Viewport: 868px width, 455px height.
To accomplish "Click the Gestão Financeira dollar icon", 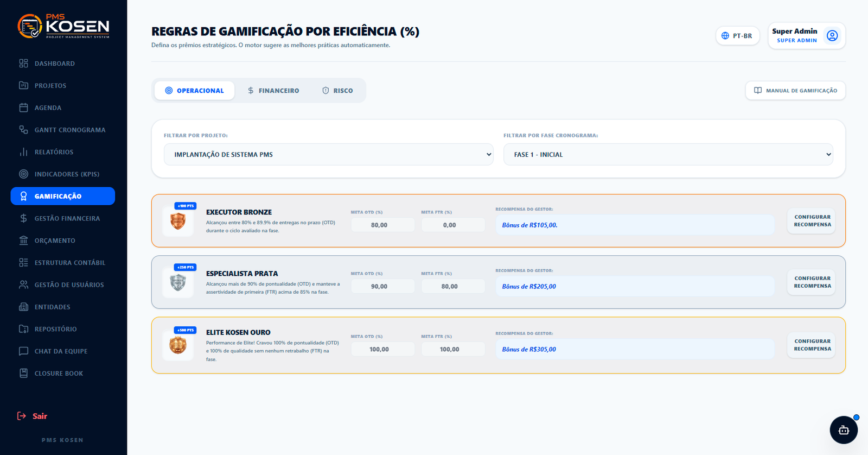I will pyautogui.click(x=23, y=218).
